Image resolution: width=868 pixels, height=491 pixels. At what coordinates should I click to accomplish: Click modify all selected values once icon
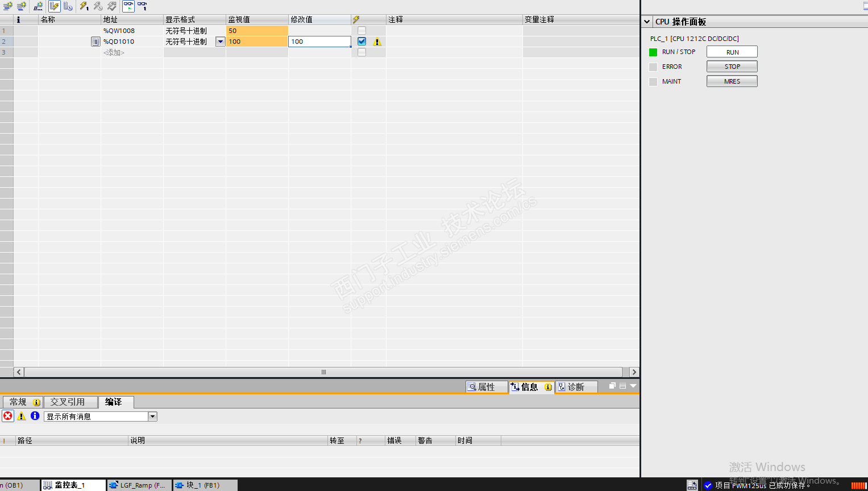coord(84,6)
